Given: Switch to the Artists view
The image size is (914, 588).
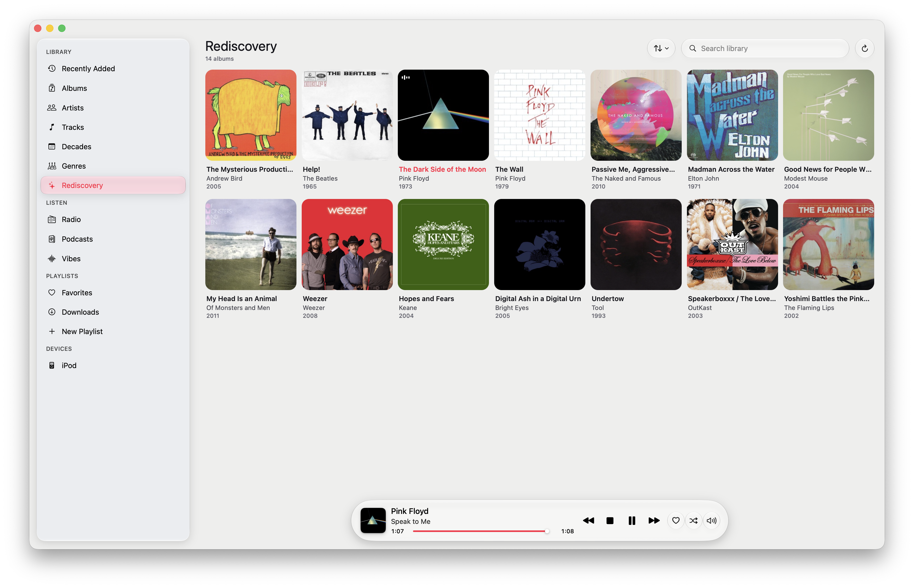Looking at the screenshot, I should click(x=113, y=108).
